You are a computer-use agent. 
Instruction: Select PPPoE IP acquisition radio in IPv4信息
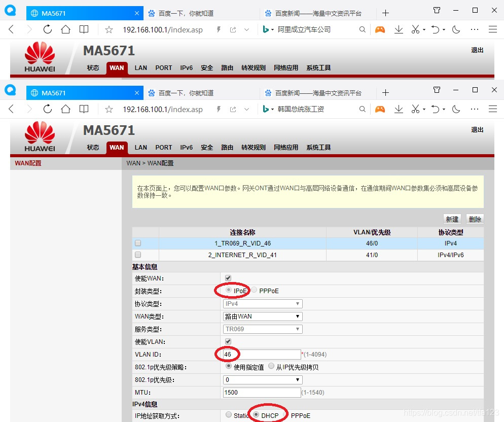click(286, 414)
